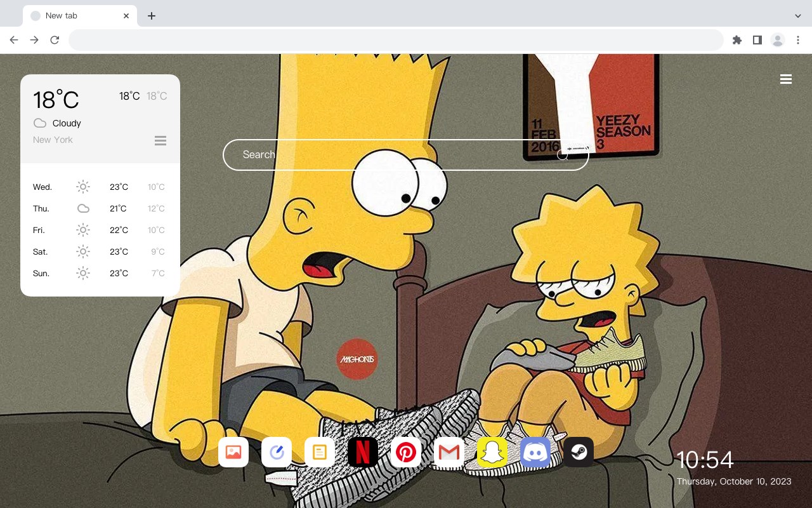Click the large 18°C current temperature
Viewport: 812px width, 508px height.
click(56, 100)
